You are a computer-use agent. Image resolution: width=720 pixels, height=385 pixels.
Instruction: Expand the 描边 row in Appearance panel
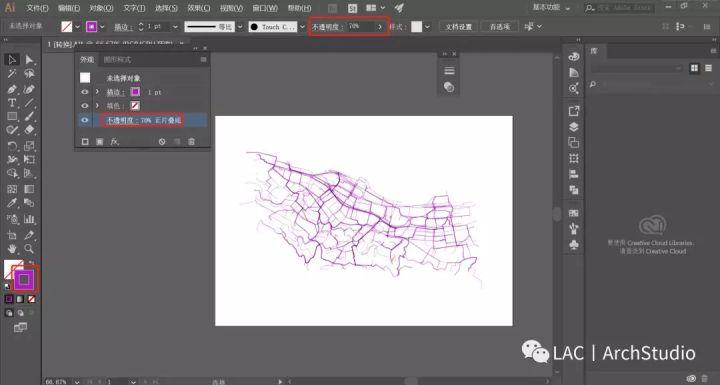click(97, 92)
